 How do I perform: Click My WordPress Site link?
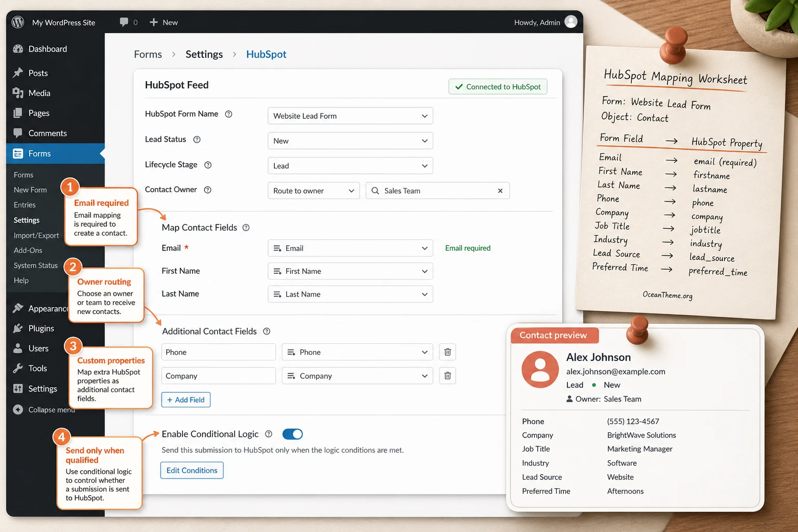pos(64,22)
